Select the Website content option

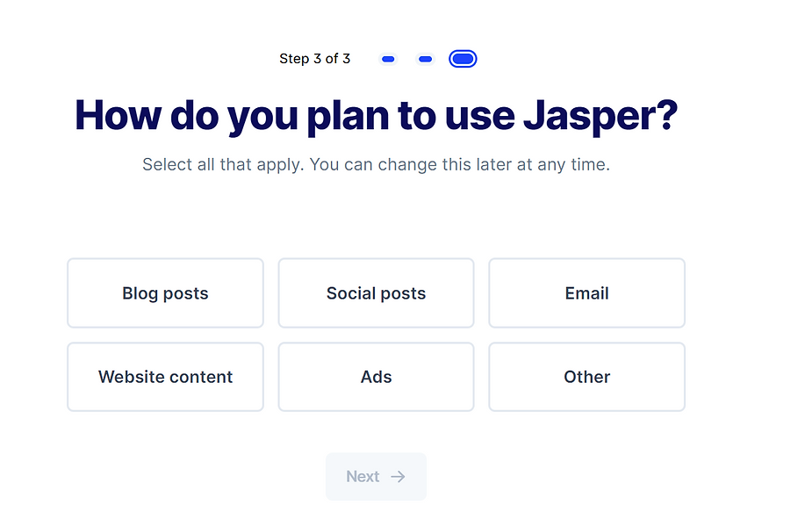point(165,377)
